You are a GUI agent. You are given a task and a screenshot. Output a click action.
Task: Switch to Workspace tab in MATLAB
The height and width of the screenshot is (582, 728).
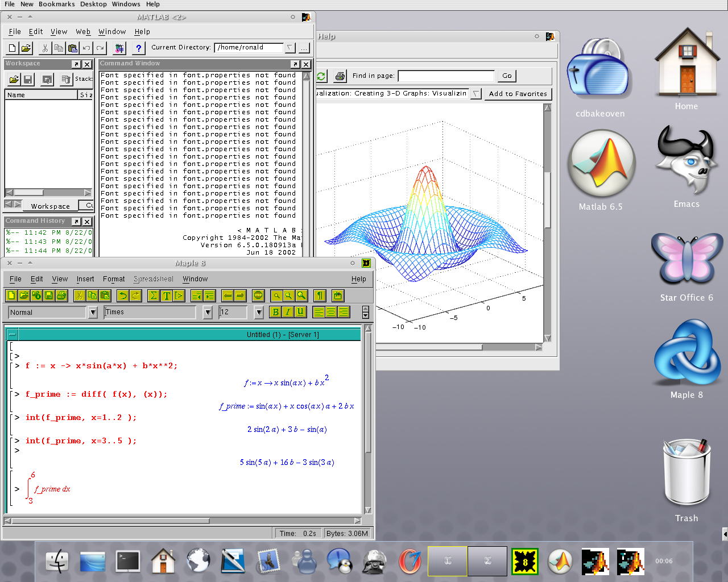point(51,206)
